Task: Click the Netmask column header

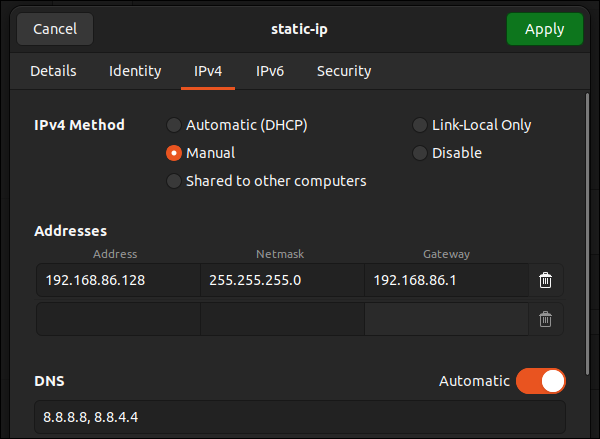Action: tap(280, 254)
